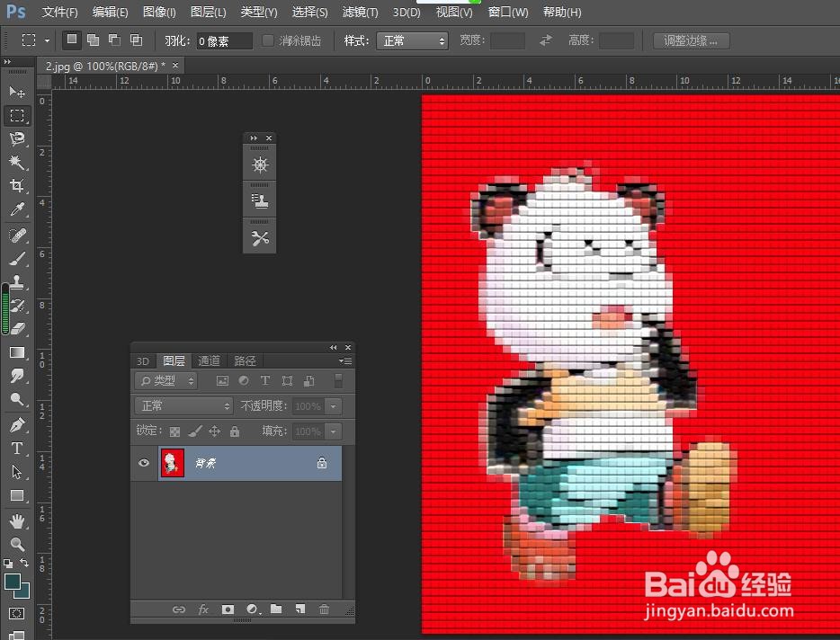Toggle 消除锯齿 anti-alias checkbox
This screenshot has height=640, width=840.
pyautogui.click(x=268, y=40)
